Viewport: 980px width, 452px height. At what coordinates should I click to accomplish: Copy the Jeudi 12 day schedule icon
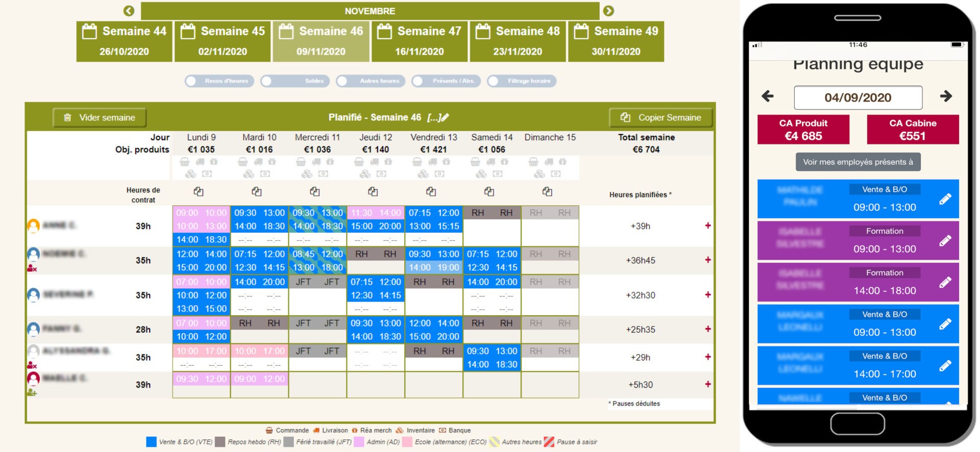coord(373,192)
